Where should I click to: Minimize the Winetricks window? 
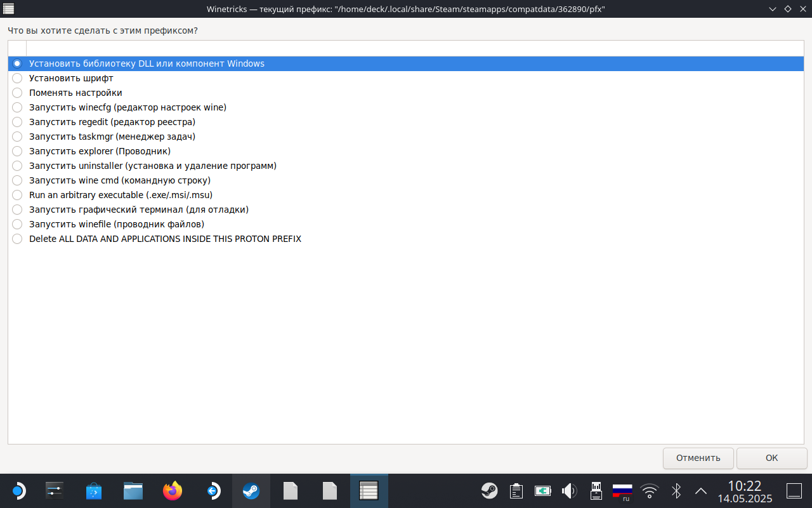(773, 9)
